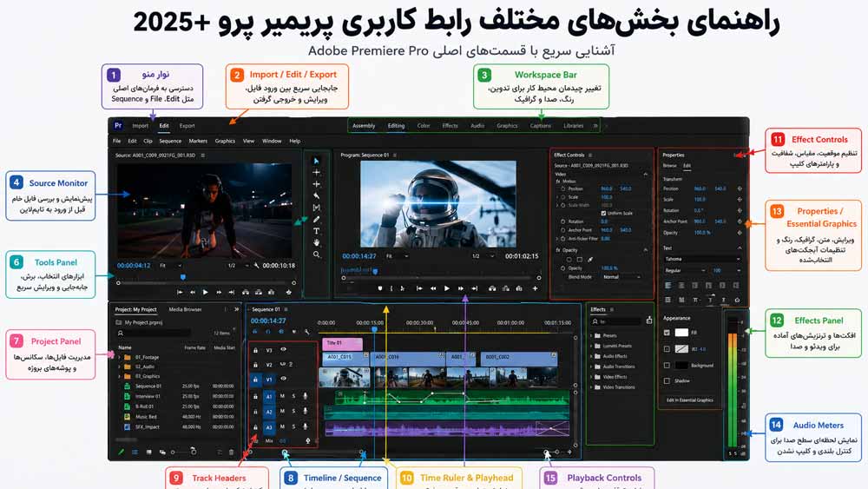The width and height of the screenshot is (868, 489).
Task: Open the Window menu
Action: pos(271,142)
